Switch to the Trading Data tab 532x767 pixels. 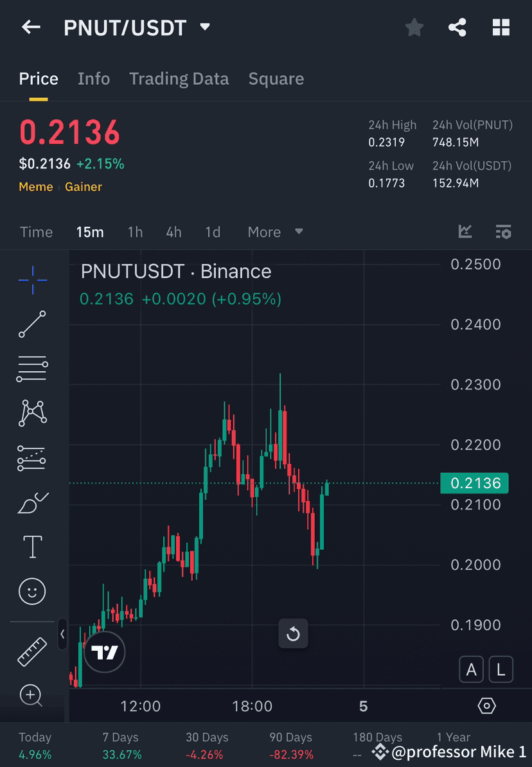coord(179,78)
